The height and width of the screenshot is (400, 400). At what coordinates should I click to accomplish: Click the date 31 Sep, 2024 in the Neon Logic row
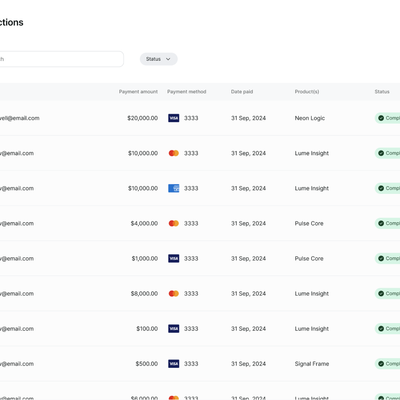pos(248,118)
